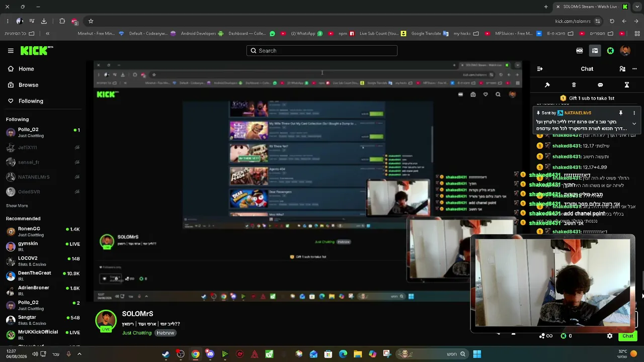This screenshot has width=644, height=362.
Task: Open Microsoft Edge from the taskbar
Action: click(x=343, y=354)
